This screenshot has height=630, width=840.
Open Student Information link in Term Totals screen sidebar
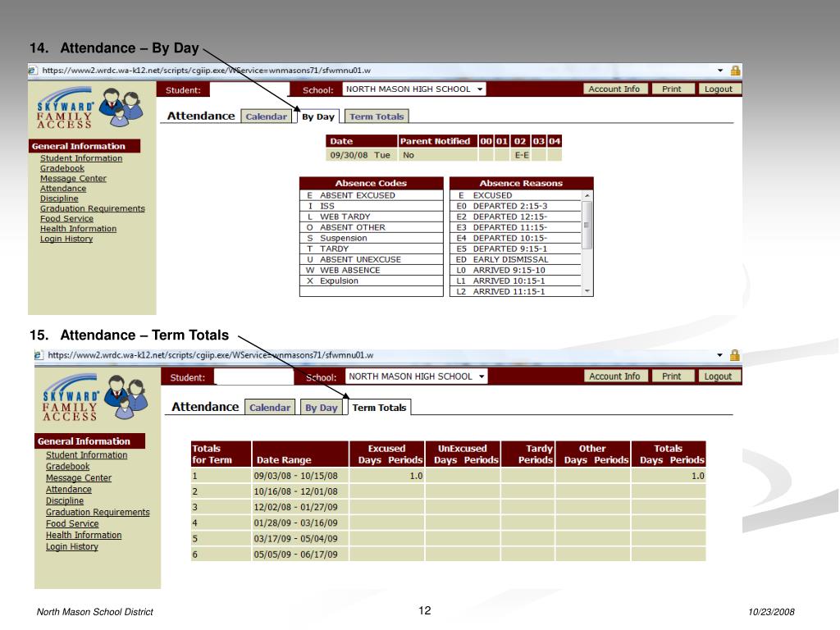coord(87,454)
